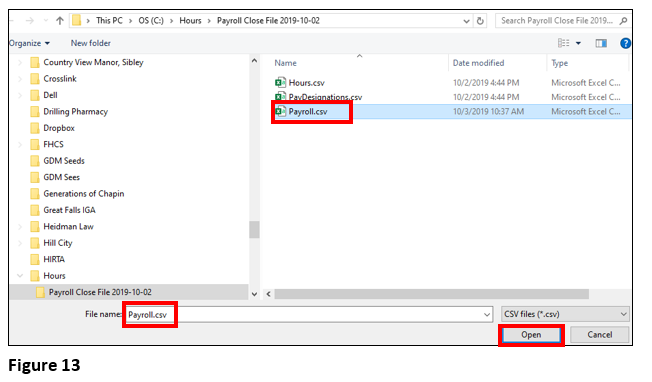
Task: Change view layout icon
Action: pyautogui.click(x=563, y=43)
